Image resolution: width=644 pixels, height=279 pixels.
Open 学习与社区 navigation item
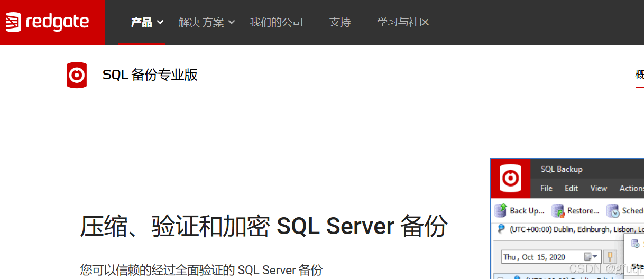(x=403, y=22)
